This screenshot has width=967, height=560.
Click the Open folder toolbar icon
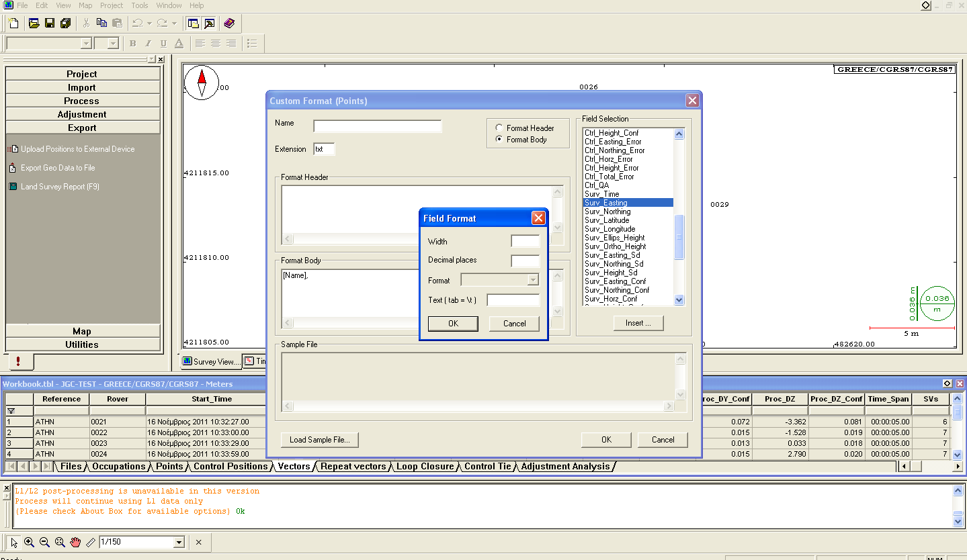34,24
